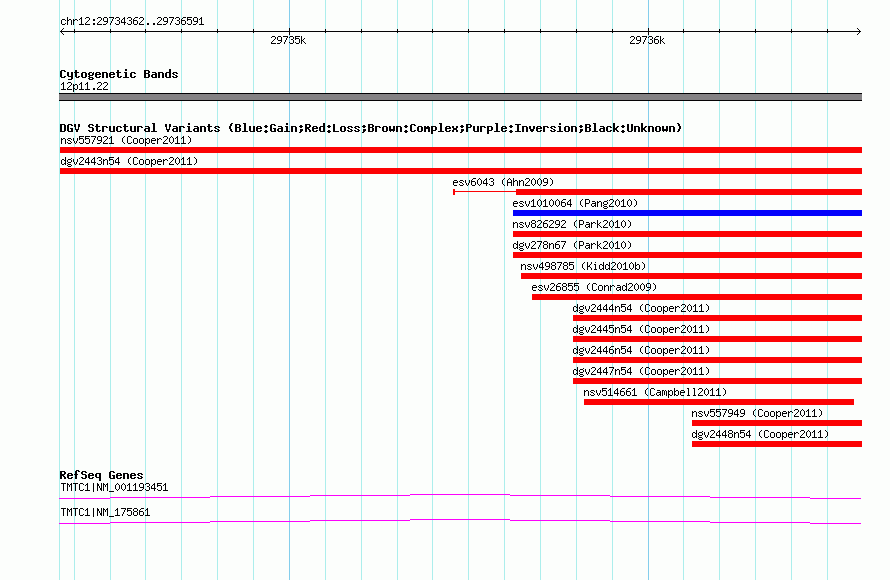Select the dgv2443n54 (Cooper2011) variant label
890x580 pixels.
(129, 161)
